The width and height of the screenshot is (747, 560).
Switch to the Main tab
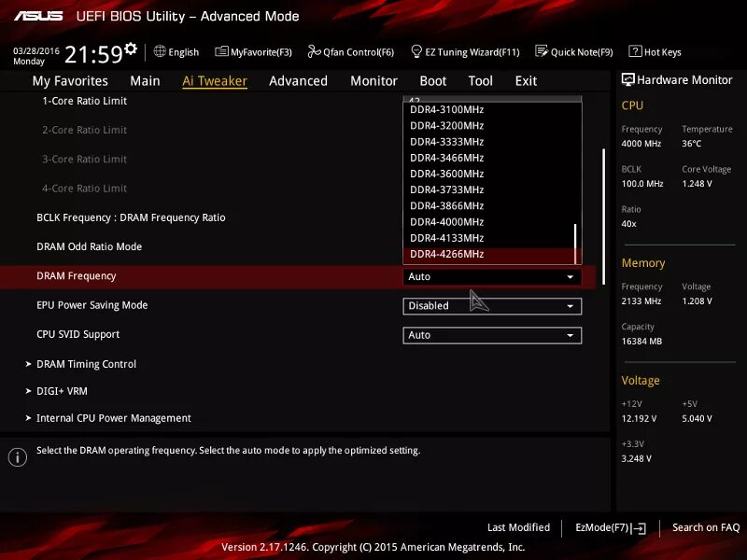[x=145, y=81]
